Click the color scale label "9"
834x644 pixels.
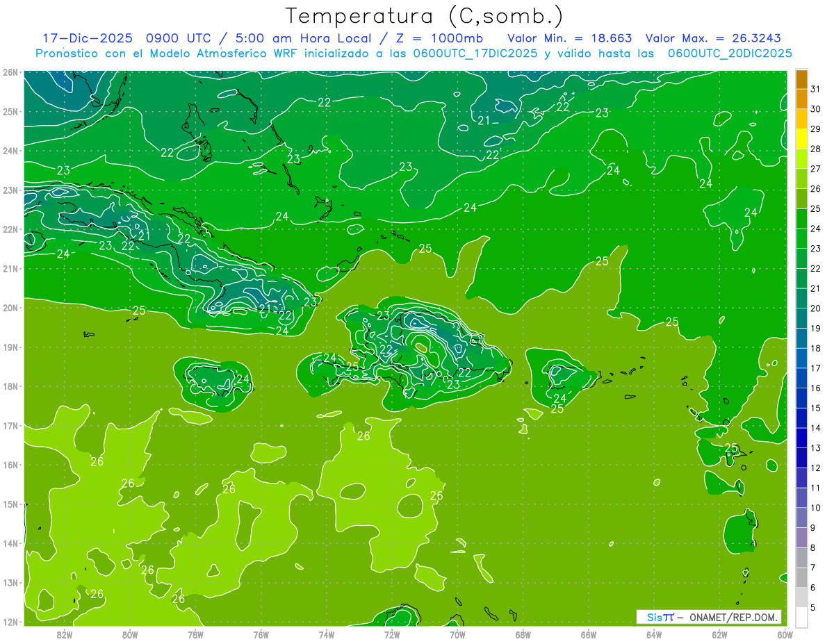[x=813, y=528]
